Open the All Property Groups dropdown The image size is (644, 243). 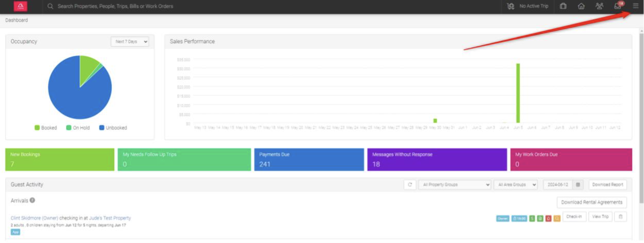coord(454,185)
